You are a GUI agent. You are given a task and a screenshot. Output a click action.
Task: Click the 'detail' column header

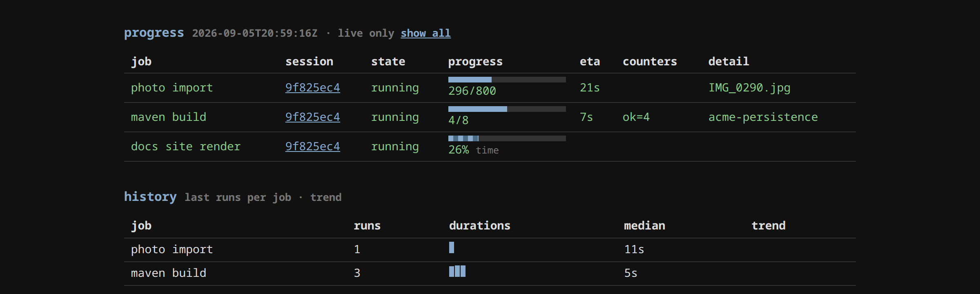click(728, 62)
